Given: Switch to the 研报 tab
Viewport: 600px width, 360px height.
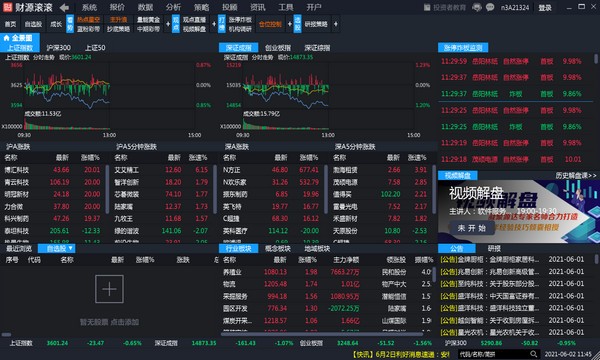Looking at the screenshot, I should [x=494, y=249].
